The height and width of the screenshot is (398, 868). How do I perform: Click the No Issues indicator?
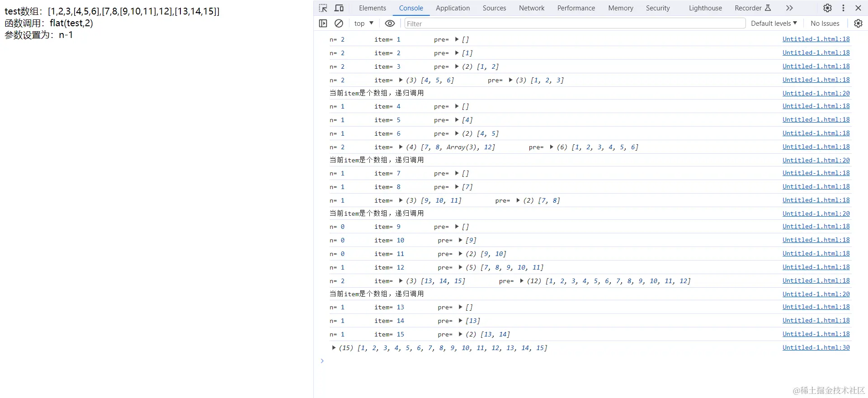point(825,24)
